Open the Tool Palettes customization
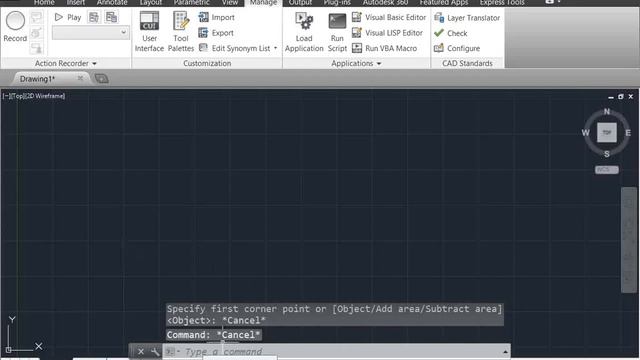 click(181, 32)
